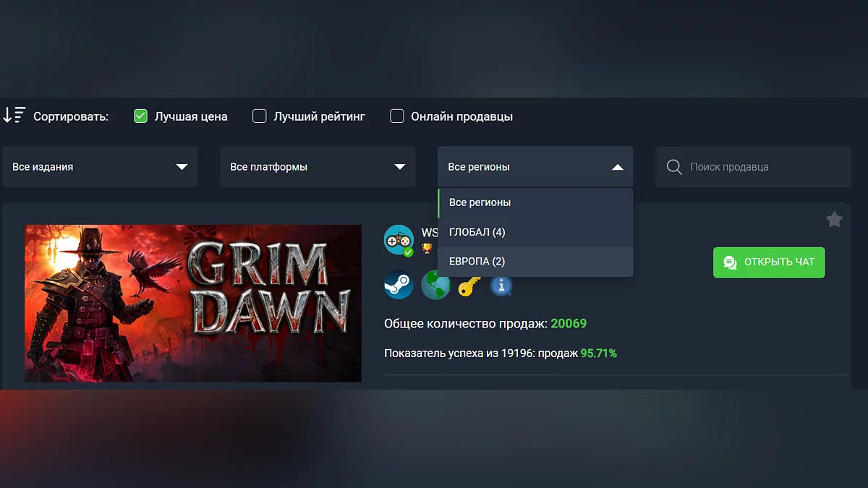Viewport: 868px width, 488px height.
Task: Collapse the Все регионы dropdown
Action: (x=535, y=167)
